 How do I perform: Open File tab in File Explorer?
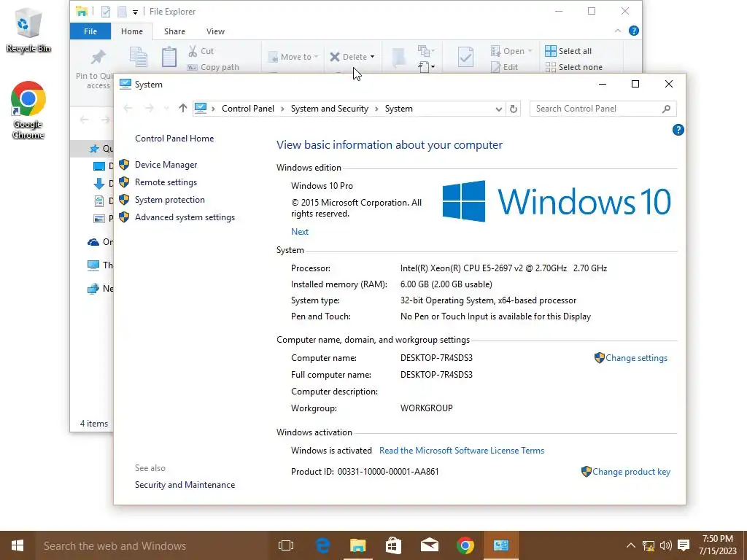click(x=90, y=31)
